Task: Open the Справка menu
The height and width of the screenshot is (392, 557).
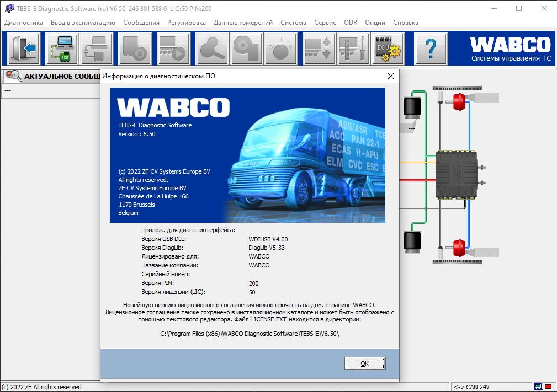Action: coord(405,23)
